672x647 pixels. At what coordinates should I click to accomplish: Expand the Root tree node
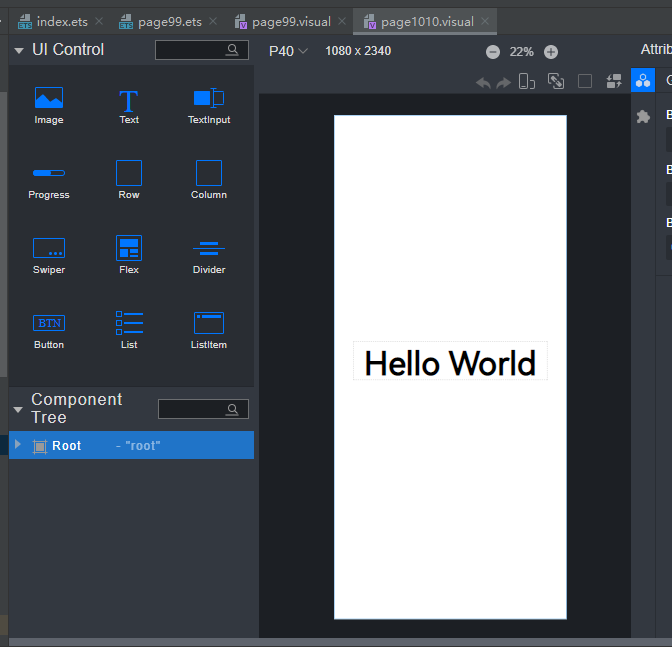(18, 444)
